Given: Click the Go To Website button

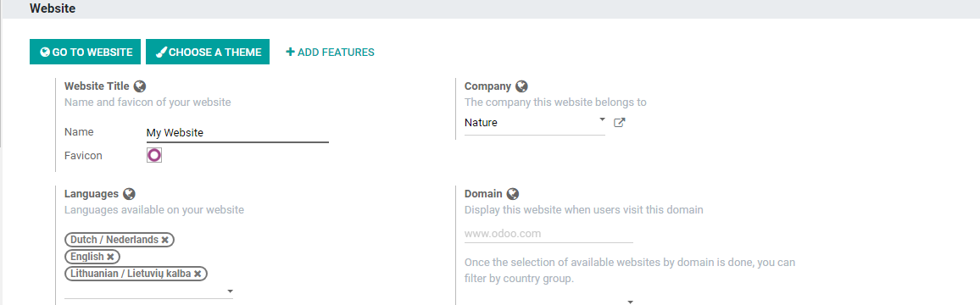Looking at the screenshot, I should click(x=85, y=52).
